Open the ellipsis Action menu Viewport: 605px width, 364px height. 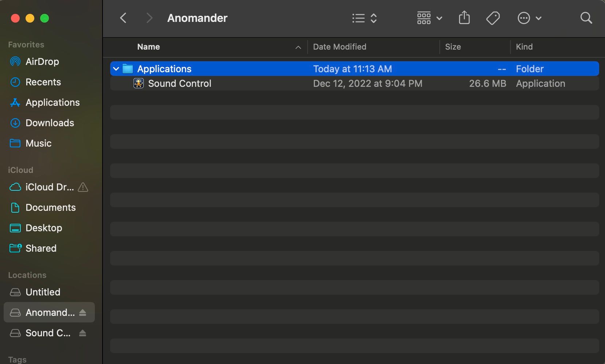[x=529, y=18]
